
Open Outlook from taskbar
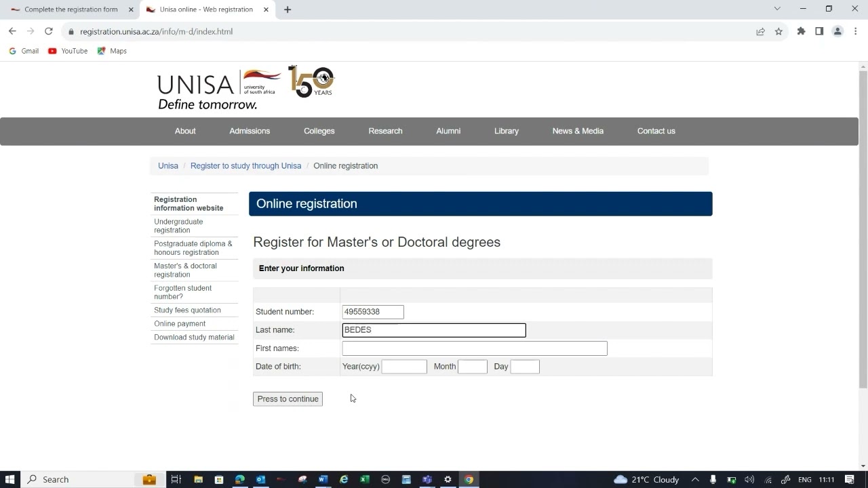260,479
